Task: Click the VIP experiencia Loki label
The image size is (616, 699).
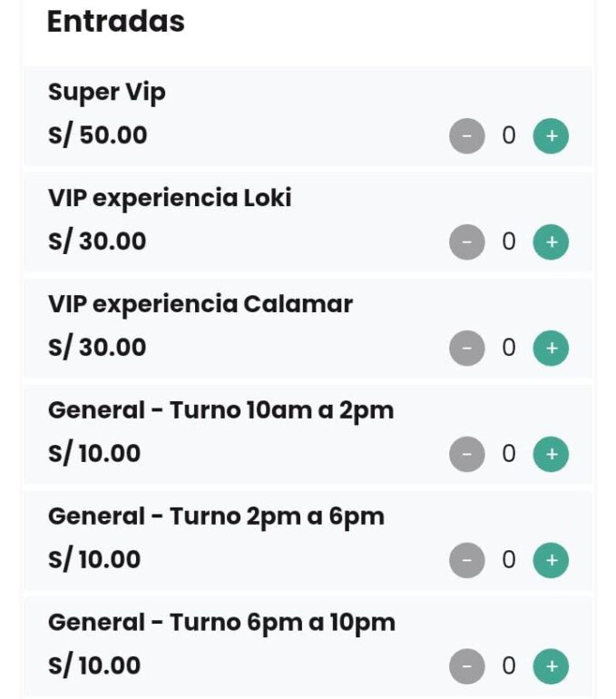Action: (x=170, y=198)
